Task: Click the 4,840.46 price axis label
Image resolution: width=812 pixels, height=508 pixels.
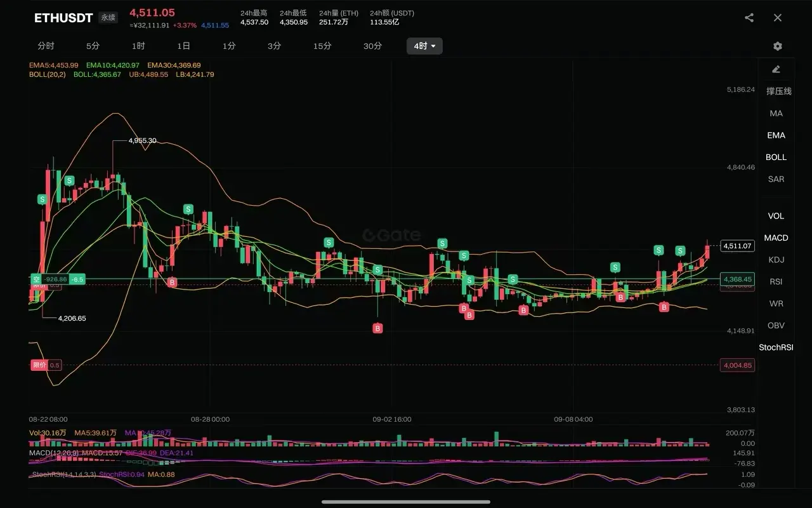Action: pyautogui.click(x=741, y=168)
